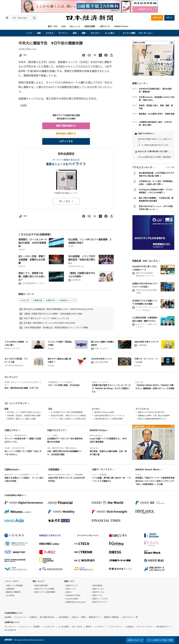Open the 朝刊・夕刊 menu item
179x644 pixels.
click(52, 26)
